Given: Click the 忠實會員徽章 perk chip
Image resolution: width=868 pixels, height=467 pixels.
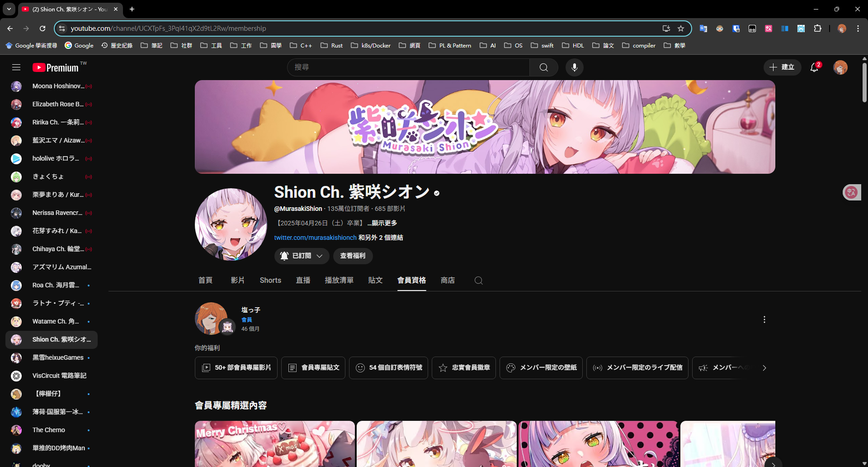Looking at the screenshot, I should pos(464,368).
